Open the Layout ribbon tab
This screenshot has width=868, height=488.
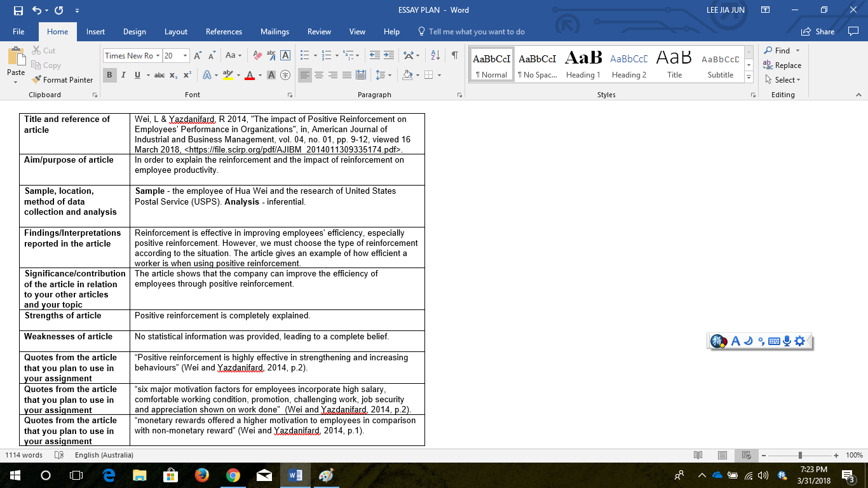click(x=176, y=32)
